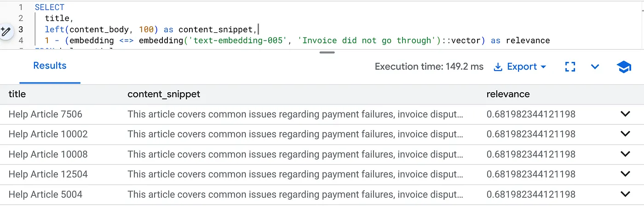
Task: Expand Help Article 7506 row
Action: click(x=625, y=114)
